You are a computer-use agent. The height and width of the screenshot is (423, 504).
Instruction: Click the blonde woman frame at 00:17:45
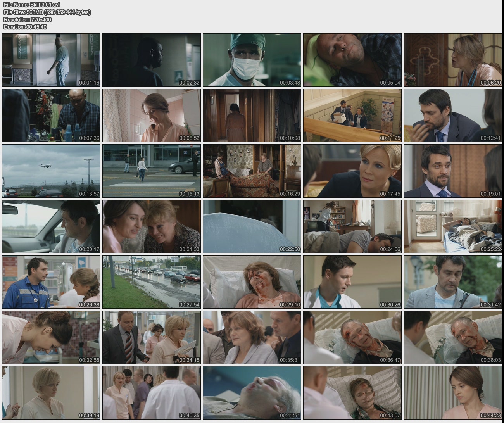tap(352, 171)
